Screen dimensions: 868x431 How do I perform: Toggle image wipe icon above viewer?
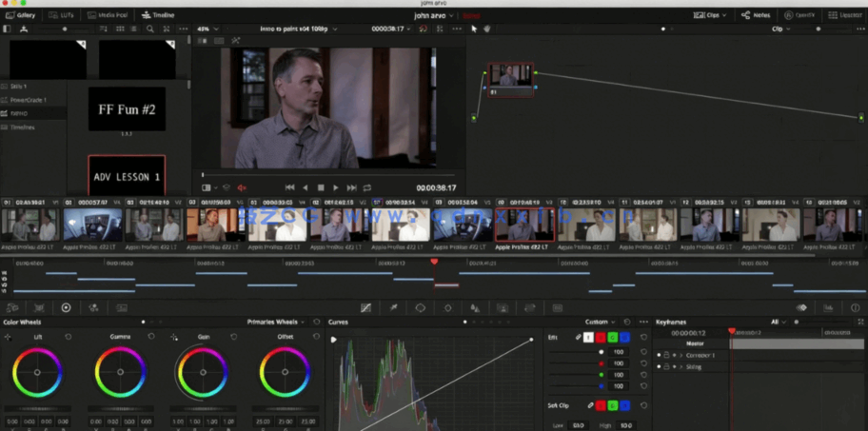point(203,40)
